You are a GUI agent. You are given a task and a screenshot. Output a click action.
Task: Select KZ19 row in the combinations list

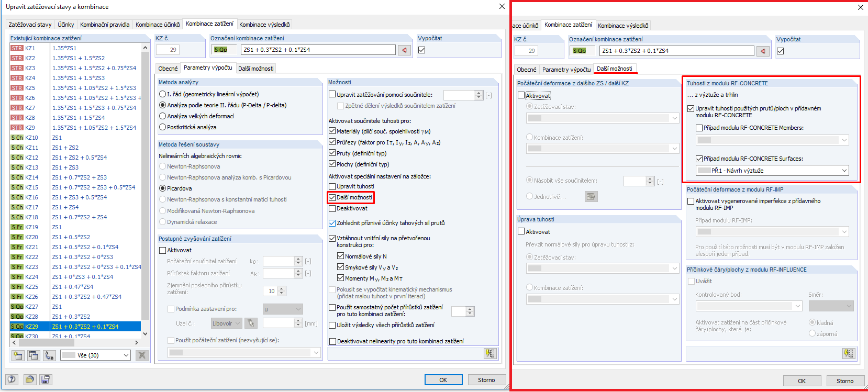75,227
